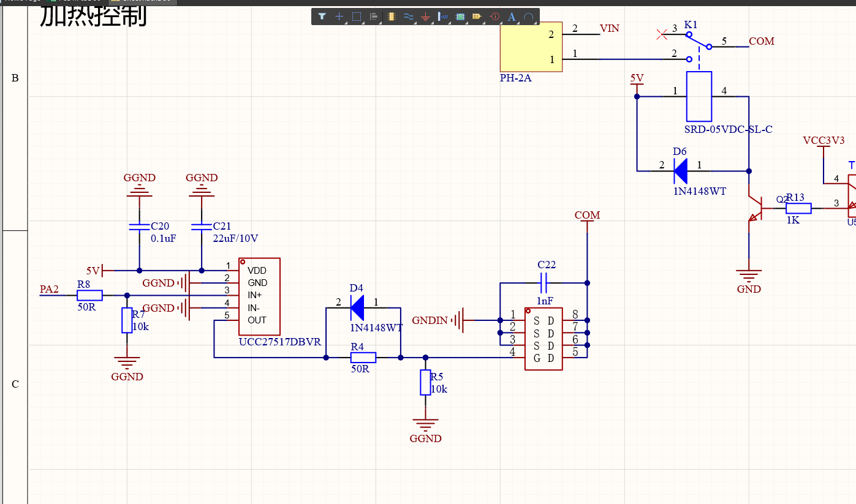Screen dimensions: 856x504
Task: Select capacitor C22 symbol
Action: (544, 283)
